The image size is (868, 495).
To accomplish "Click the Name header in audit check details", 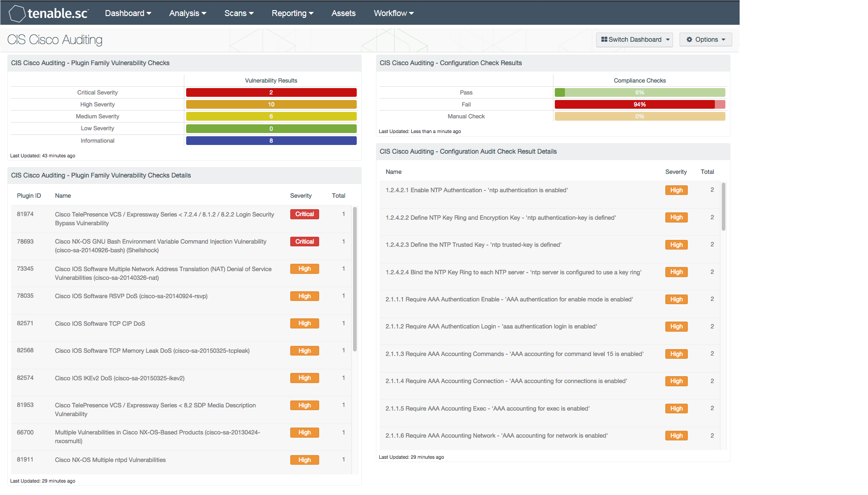I will (393, 172).
